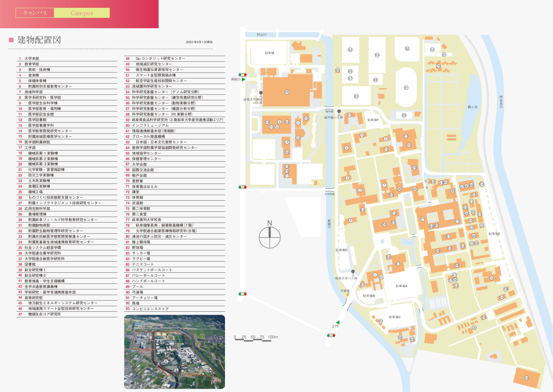Image resolution: width=553 pixels, height=392 pixels.
Task: Click marker 34 at the map's bottom-right corner
Action: [526, 378]
